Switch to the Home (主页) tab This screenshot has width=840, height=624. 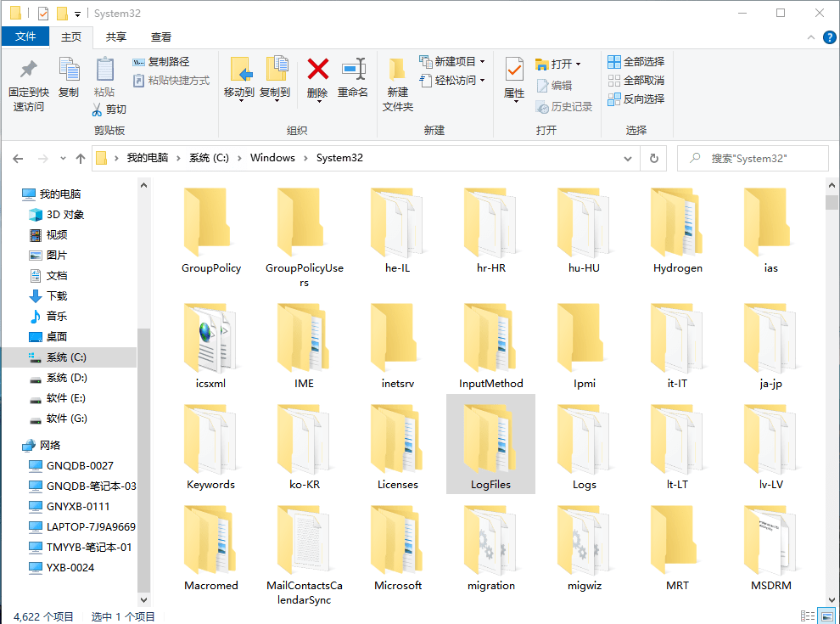click(71, 37)
